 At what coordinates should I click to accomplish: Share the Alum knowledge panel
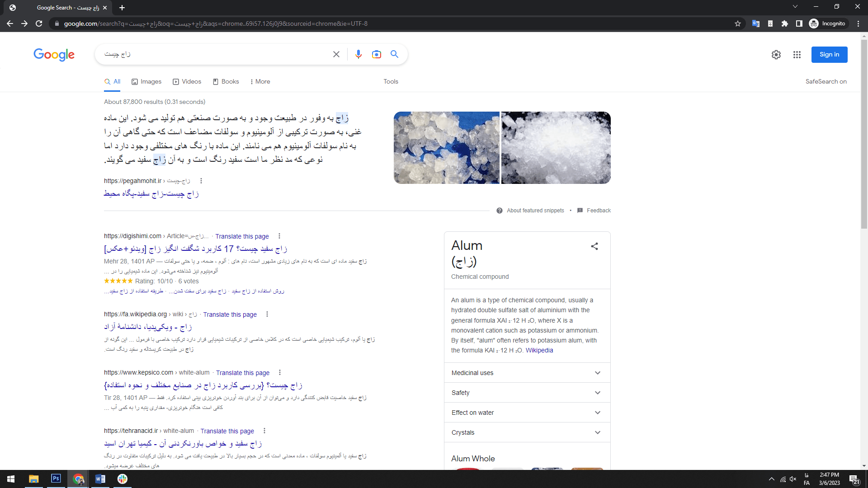coord(594,246)
